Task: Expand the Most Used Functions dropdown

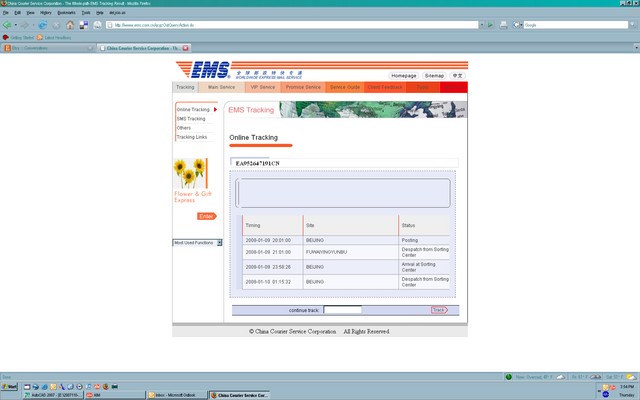Action: (x=219, y=243)
